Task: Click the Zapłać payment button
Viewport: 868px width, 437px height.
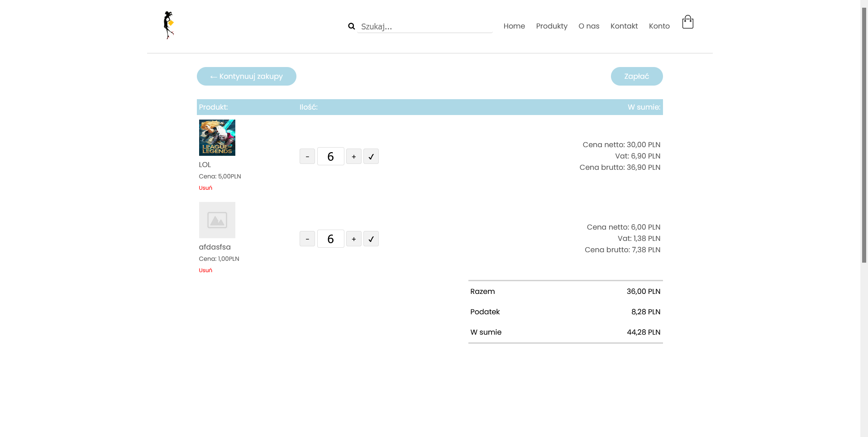Action: 636,76
